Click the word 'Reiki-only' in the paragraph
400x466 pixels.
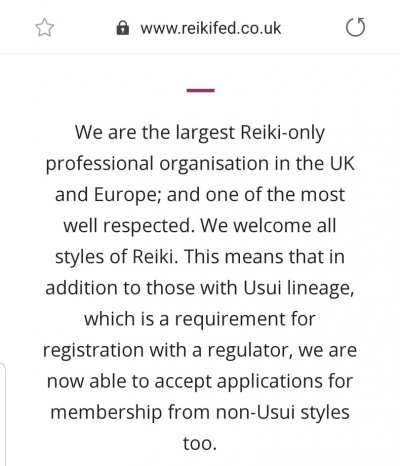[282, 133]
